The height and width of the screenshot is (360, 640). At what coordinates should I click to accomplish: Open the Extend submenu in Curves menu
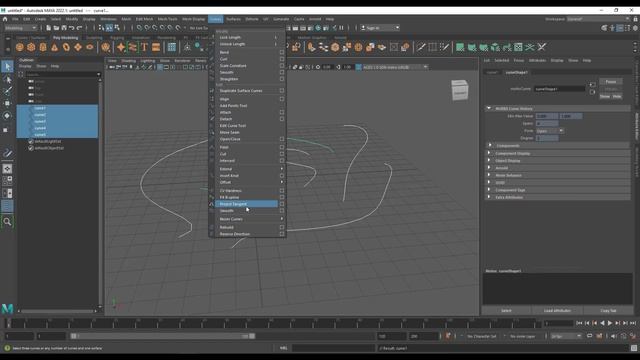coord(248,169)
